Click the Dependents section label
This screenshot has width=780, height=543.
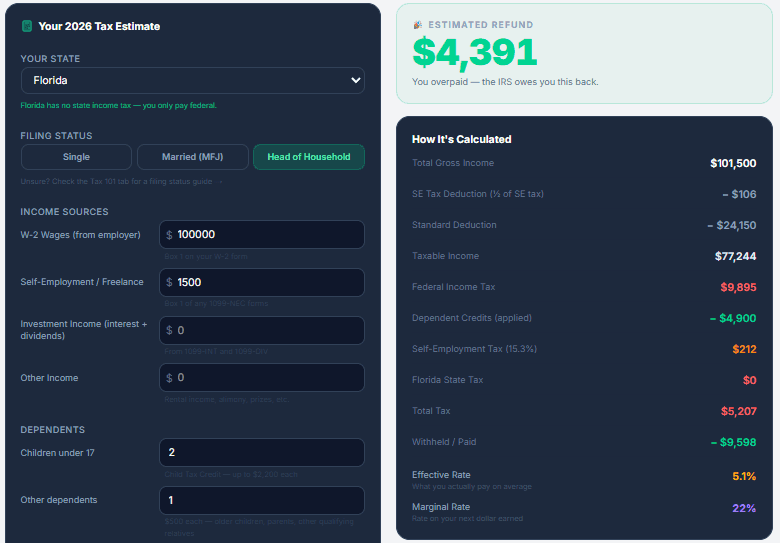[53, 430]
